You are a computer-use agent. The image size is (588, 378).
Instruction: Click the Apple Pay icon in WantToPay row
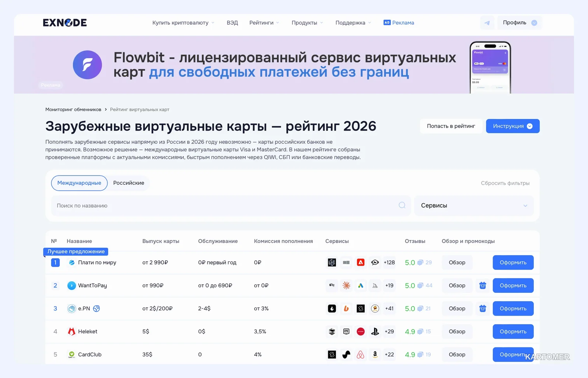[332, 285]
